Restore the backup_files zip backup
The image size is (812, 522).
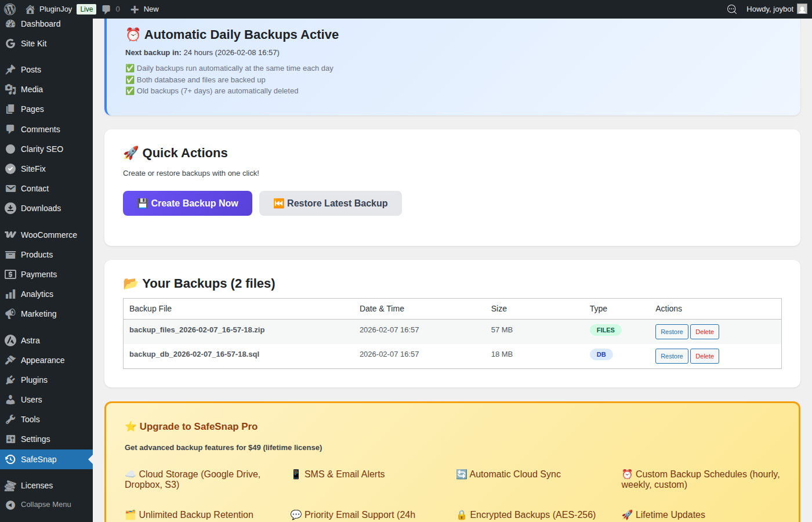point(672,332)
